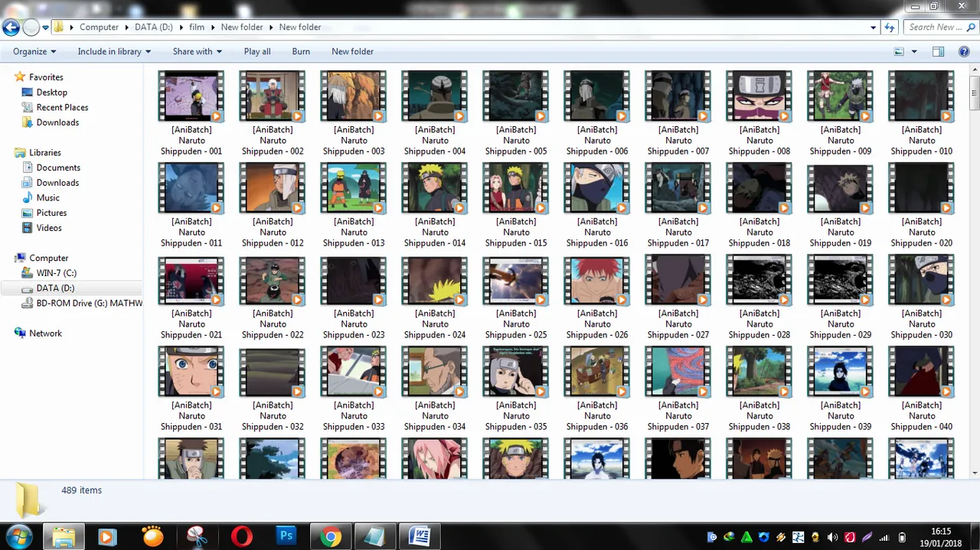The width and height of the screenshot is (980, 550).
Task: Click the Burn toolbar button
Action: click(x=301, y=51)
